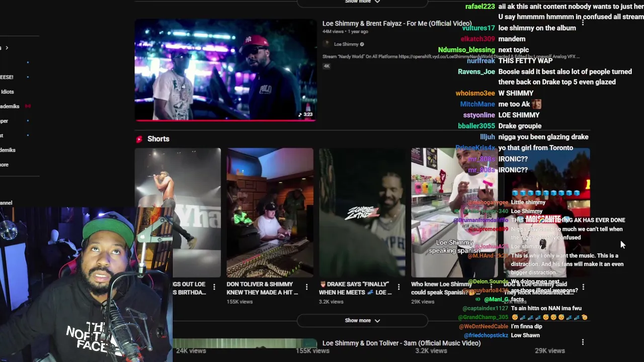Click the 4K quality badge
The height and width of the screenshot is (362, 644).
pyautogui.click(x=327, y=66)
